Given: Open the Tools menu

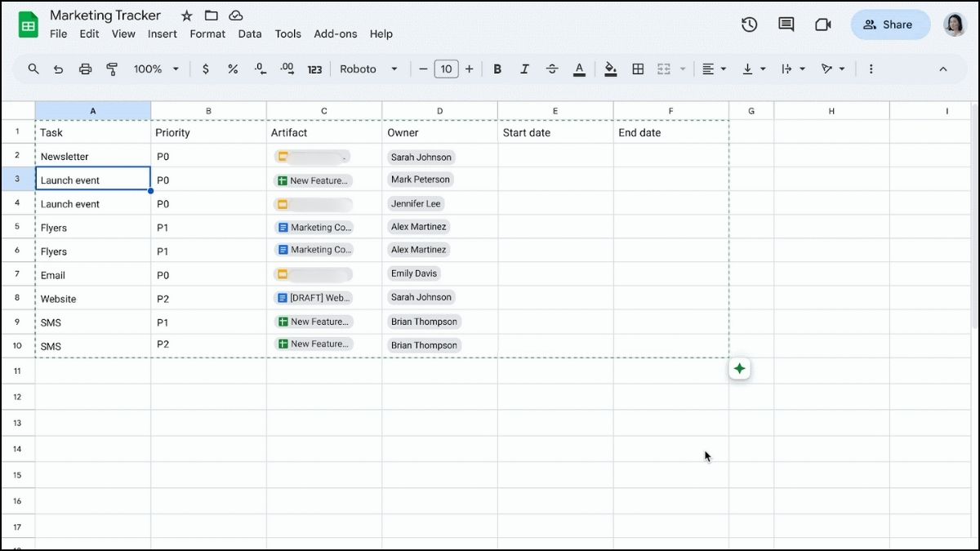Looking at the screenshot, I should click(x=288, y=34).
